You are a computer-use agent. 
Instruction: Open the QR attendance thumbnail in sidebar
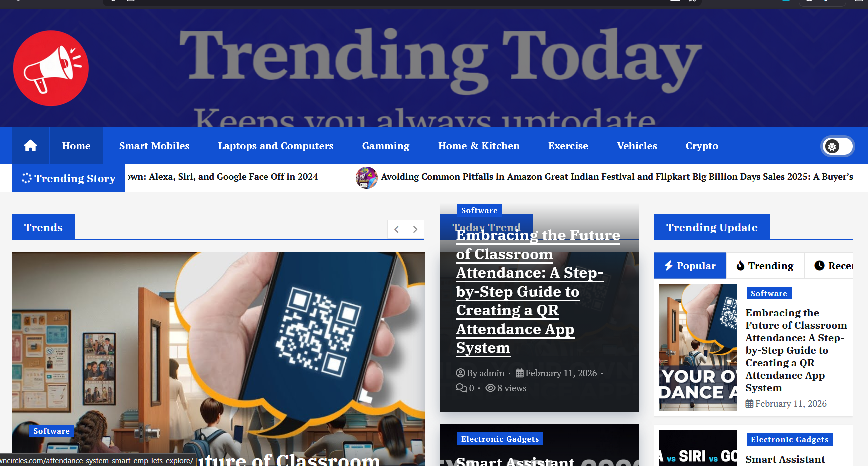(x=698, y=347)
